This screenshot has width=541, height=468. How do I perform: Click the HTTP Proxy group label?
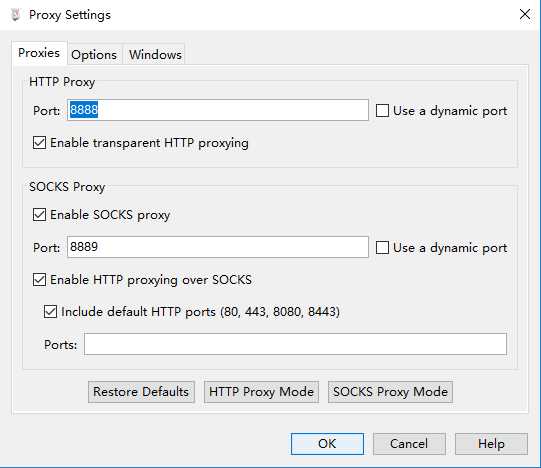coord(62,82)
